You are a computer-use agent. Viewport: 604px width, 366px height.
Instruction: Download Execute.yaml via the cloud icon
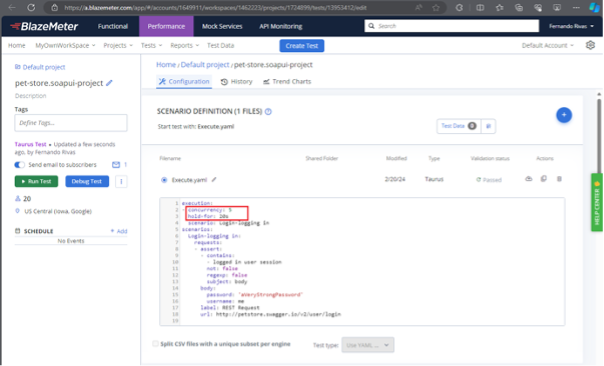[x=528, y=179]
